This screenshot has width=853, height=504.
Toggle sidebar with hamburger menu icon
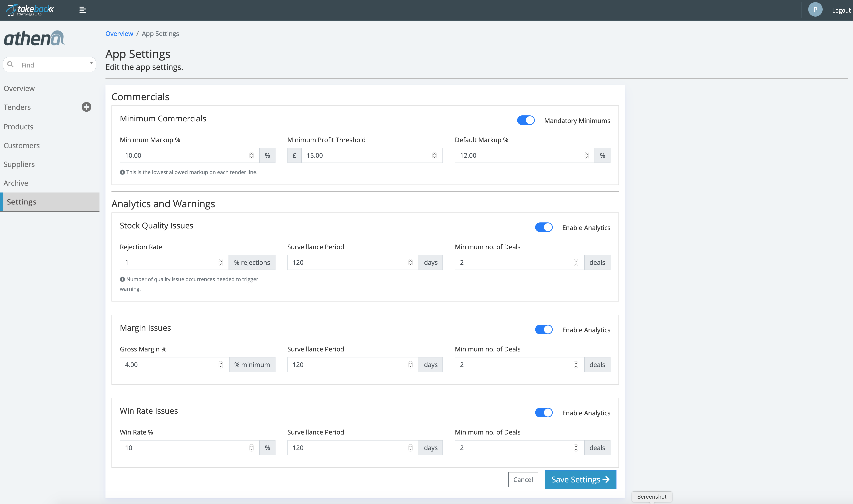click(83, 10)
